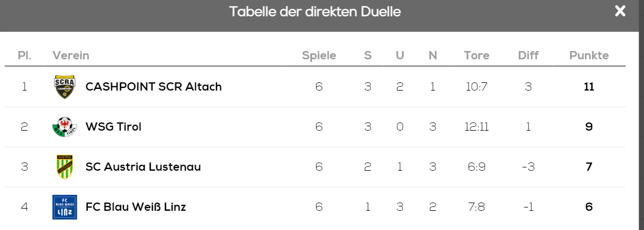Click the SC Austria Lustenau crest
The height and width of the screenshot is (230, 644).
[65, 167]
